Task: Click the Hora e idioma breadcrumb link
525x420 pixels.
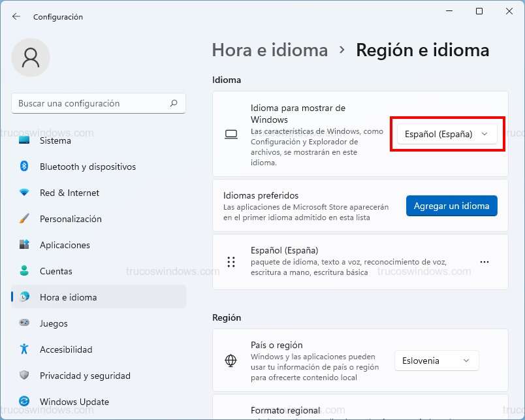Action: click(270, 50)
